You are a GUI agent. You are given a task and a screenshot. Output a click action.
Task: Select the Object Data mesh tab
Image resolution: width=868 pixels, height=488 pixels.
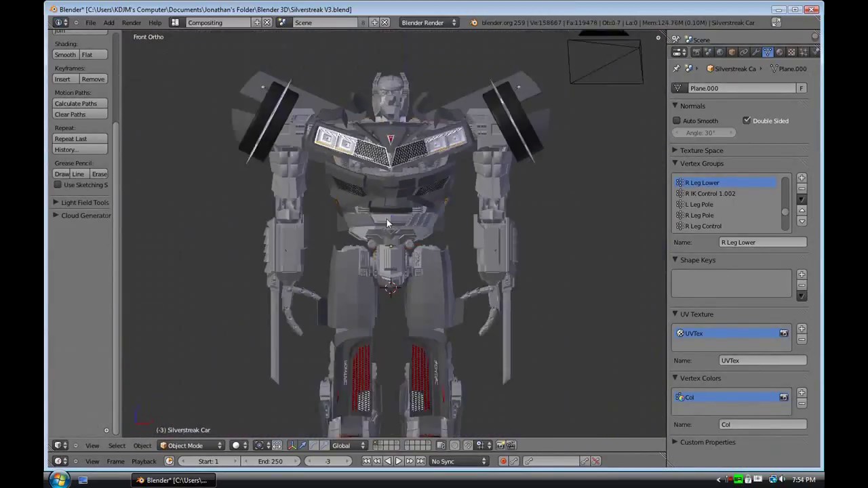[768, 52]
